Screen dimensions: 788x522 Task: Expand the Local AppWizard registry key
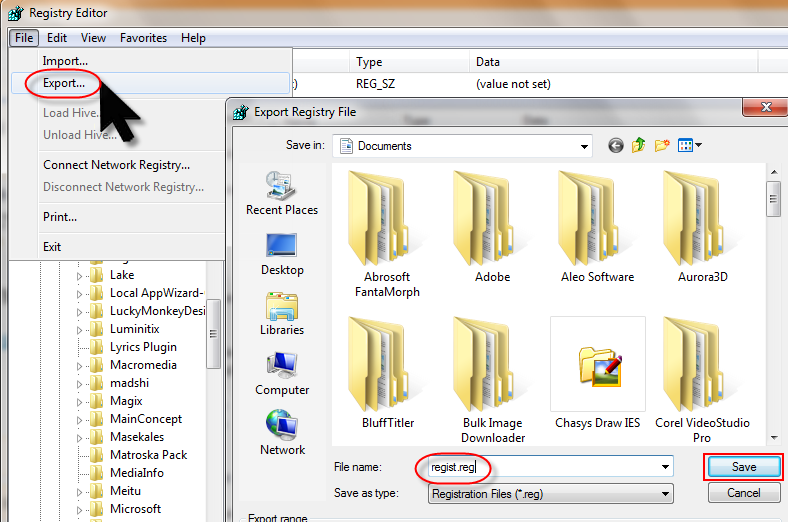click(x=79, y=294)
